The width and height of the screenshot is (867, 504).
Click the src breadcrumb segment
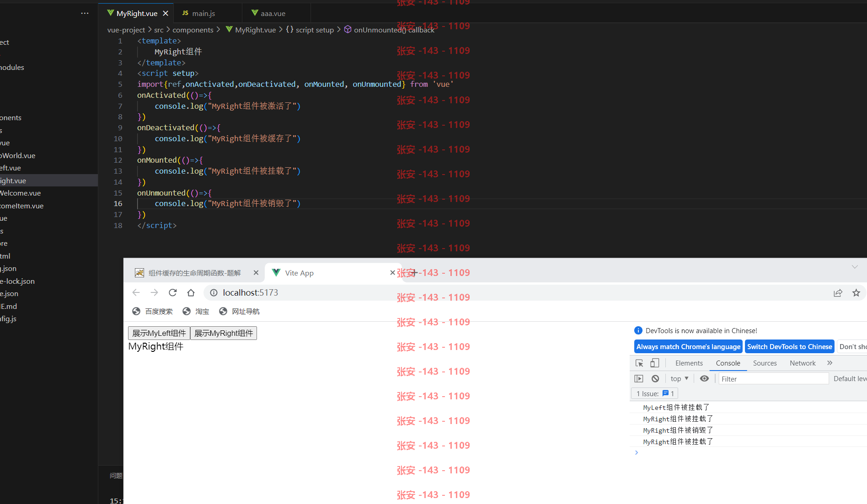tap(159, 30)
